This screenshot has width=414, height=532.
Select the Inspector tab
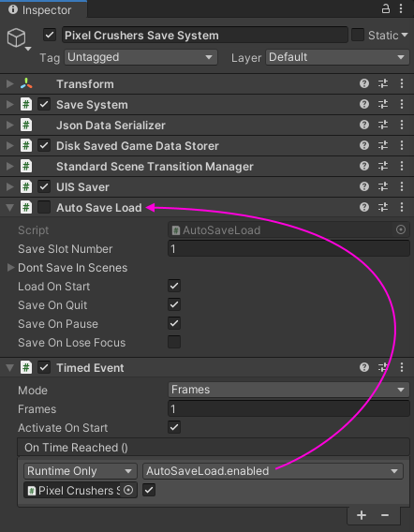(40, 10)
